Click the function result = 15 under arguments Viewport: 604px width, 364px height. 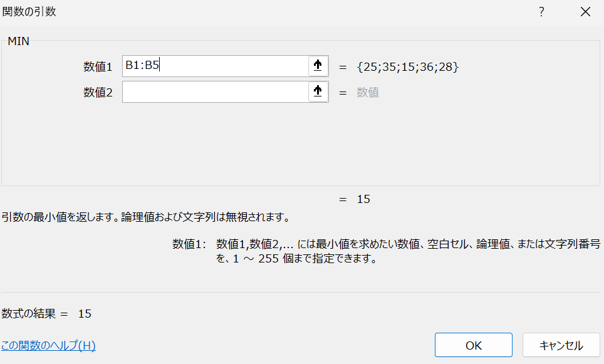[363, 199]
